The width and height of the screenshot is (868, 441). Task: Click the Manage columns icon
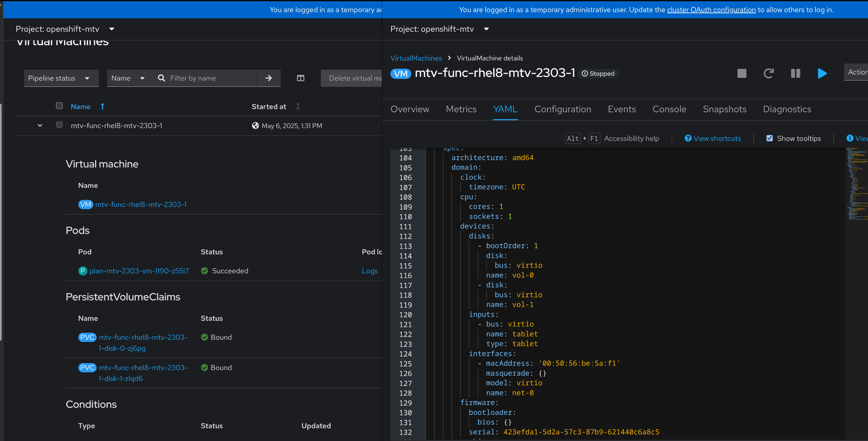[301, 78]
